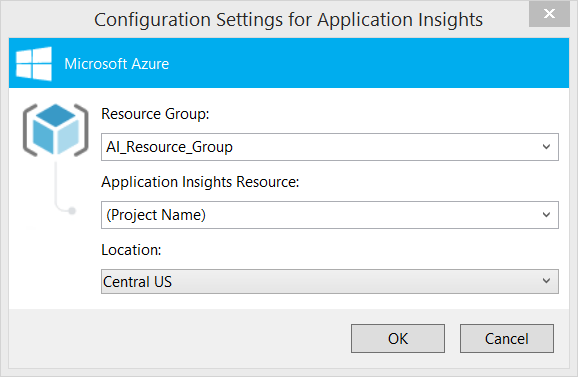Viewport: 578px width, 377px height.
Task: Click the Location label
Action: pos(131,250)
